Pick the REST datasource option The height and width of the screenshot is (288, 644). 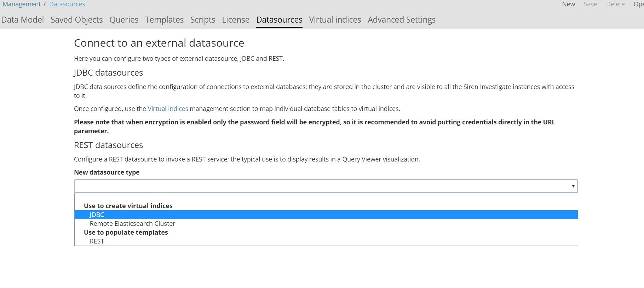[97, 241]
